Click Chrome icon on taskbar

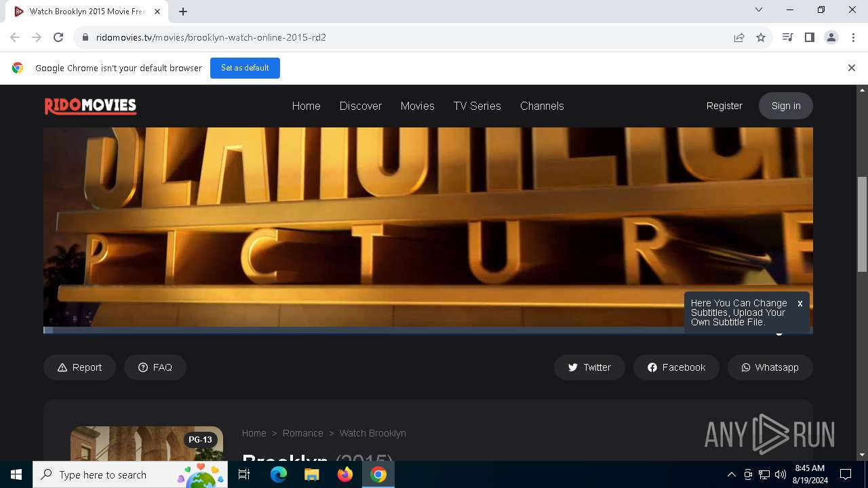[378, 474]
